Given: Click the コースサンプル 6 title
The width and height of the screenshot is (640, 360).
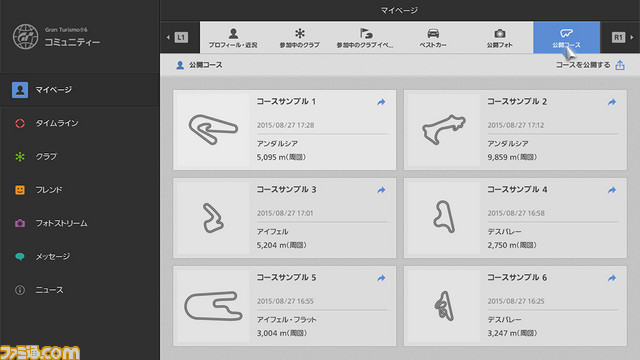Looking at the screenshot, I should (x=517, y=278).
